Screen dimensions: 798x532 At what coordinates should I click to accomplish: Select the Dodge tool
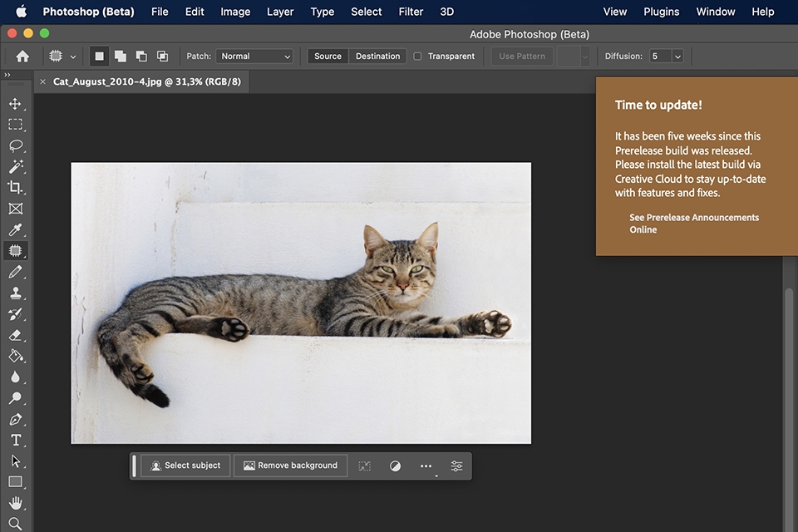click(x=15, y=397)
